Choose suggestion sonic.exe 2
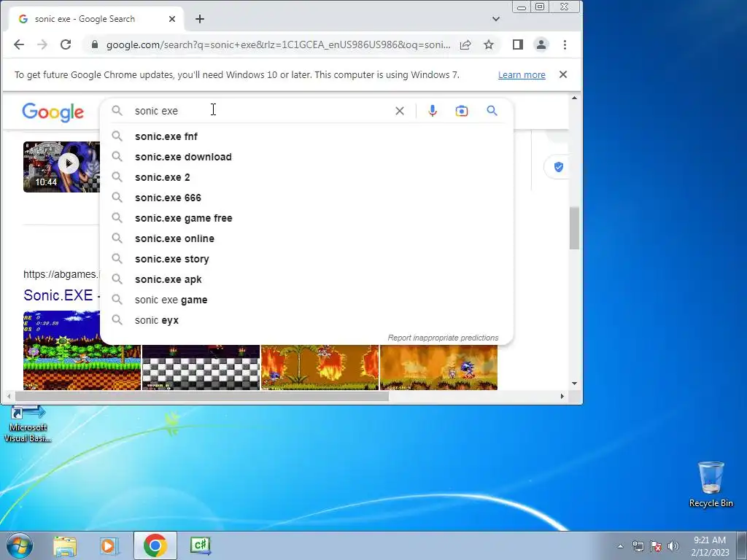The width and height of the screenshot is (747, 560). tap(307, 178)
